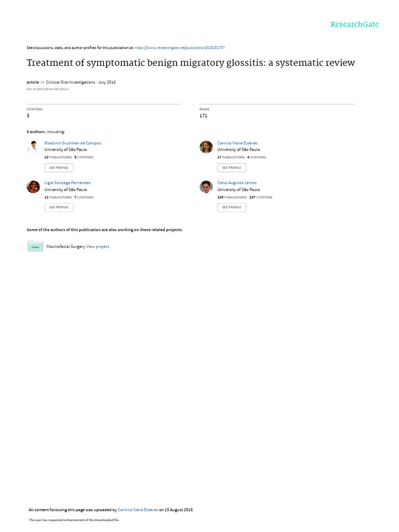The image size is (399, 532).
Task: Open Ligia Gonzaga Fernandes author link
Action: tap(68, 183)
